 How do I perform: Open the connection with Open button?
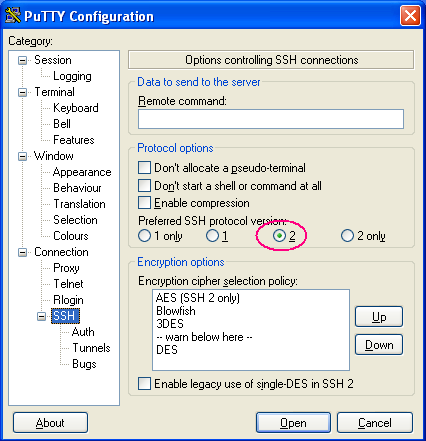(x=293, y=423)
